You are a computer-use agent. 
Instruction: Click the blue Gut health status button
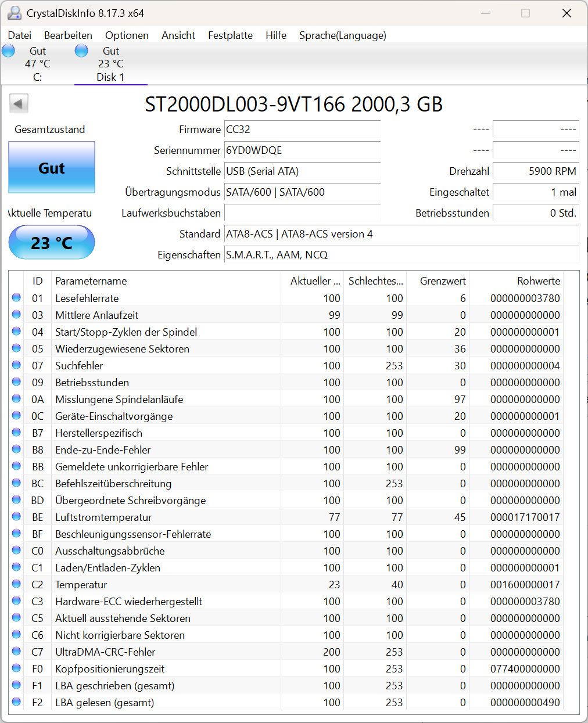(x=52, y=168)
